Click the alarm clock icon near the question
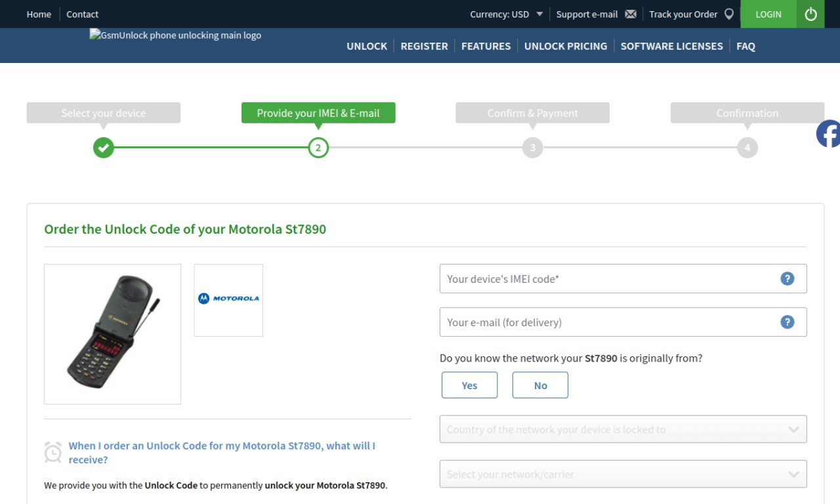 [52, 452]
